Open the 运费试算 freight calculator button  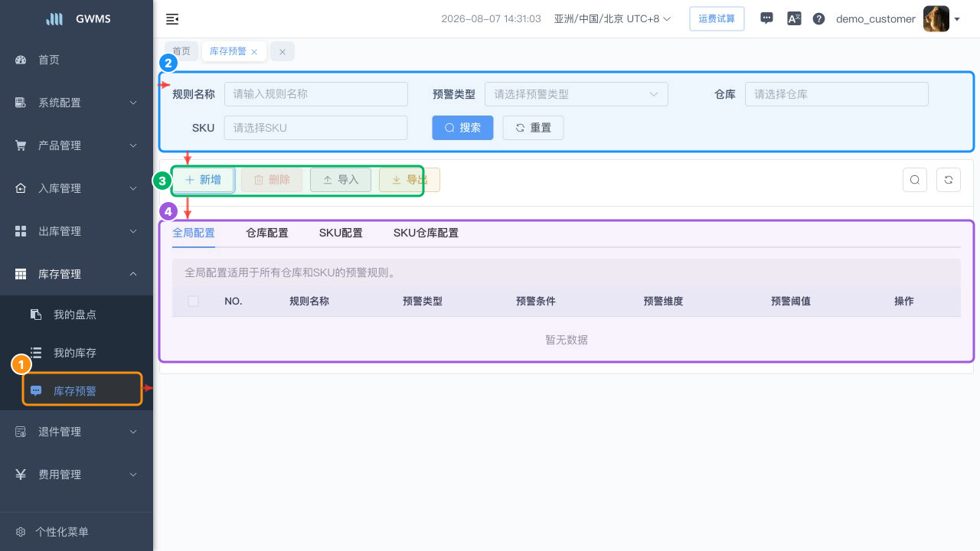[x=717, y=18]
